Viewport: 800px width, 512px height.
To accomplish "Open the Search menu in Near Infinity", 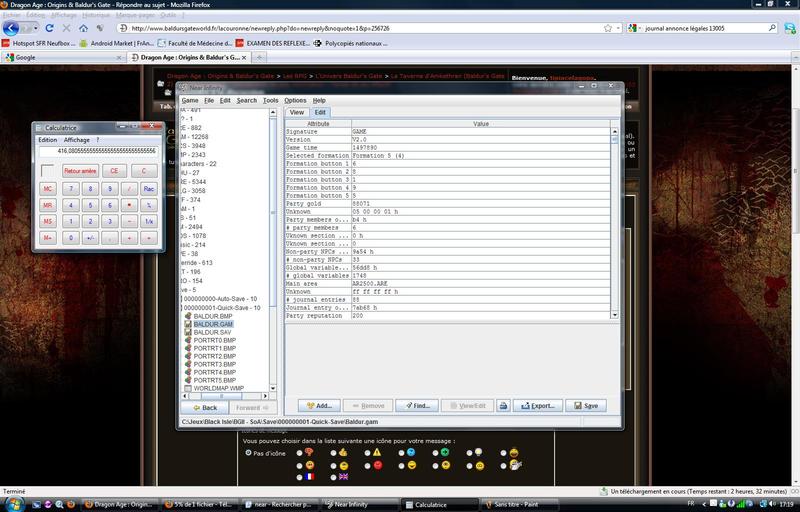I will (x=246, y=100).
